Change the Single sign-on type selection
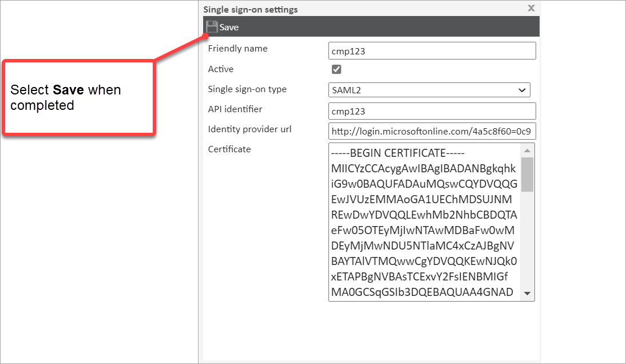 429,90
